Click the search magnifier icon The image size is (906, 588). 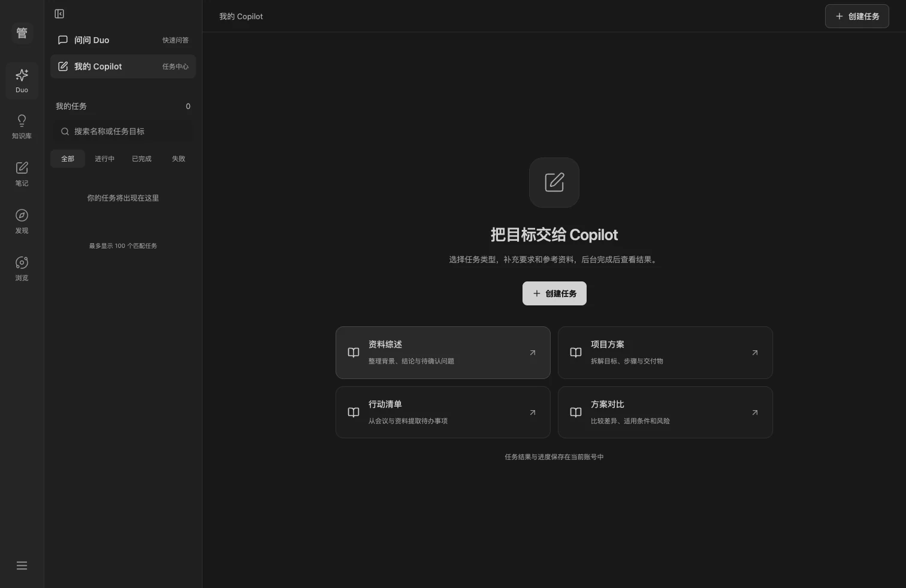tap(65, 132)
